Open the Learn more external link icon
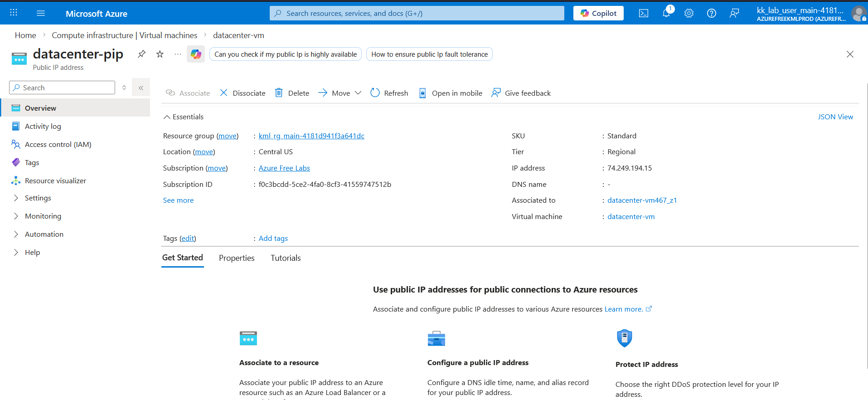 [649, 309]
